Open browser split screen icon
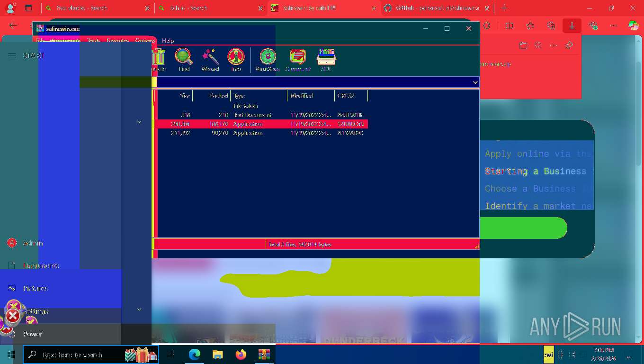The image size is (644, 364). pyautogui.click(x=510, y=26)
